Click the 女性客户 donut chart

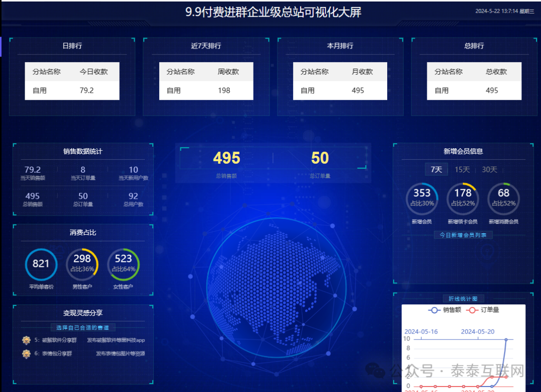(124, 264)
